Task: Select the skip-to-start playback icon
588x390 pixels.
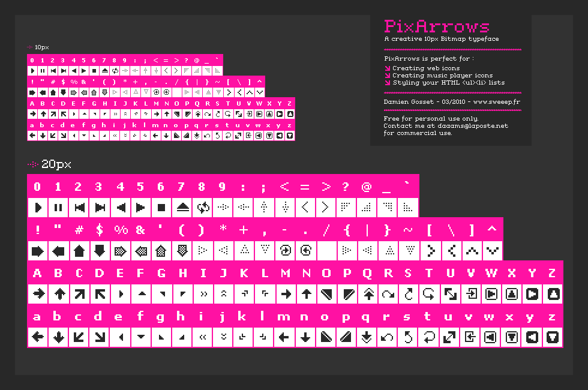Action: 79,207
